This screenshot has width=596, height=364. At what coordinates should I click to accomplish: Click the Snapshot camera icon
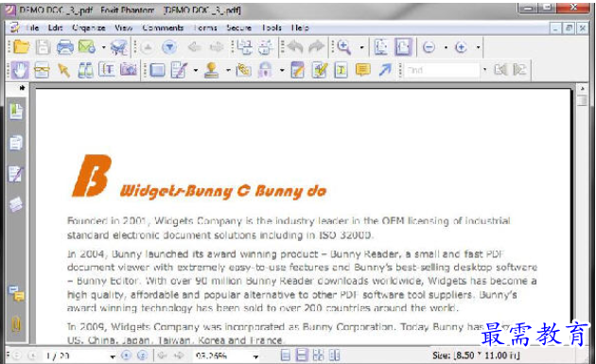click(129, 70)
